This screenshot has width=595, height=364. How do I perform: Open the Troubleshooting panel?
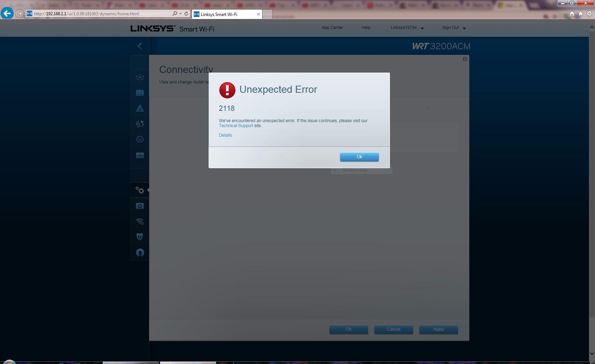(x=140, y=205)
